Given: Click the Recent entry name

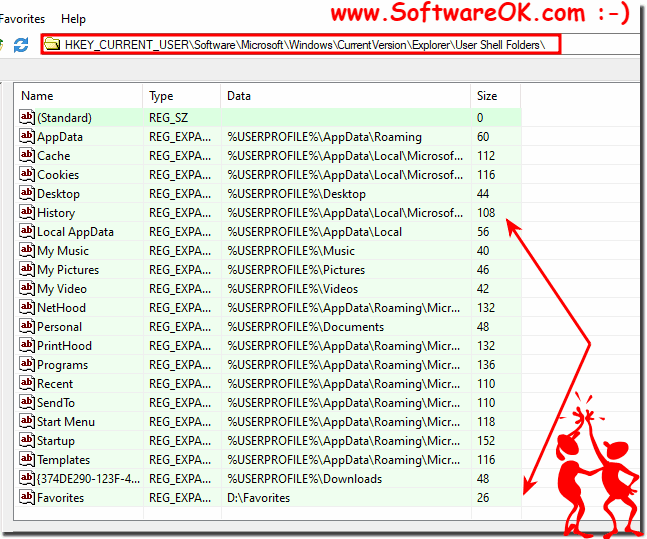Looking at the screenshot, I should click(55, 384).
